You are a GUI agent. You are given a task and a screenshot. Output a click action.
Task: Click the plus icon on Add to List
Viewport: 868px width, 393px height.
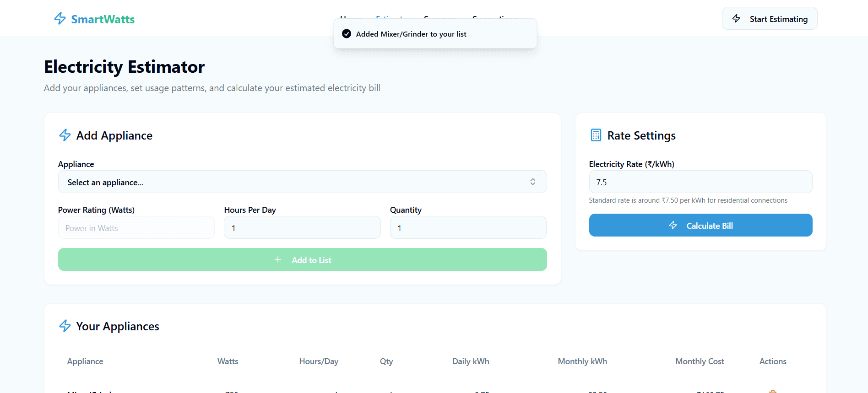click(x=278, y=260)
